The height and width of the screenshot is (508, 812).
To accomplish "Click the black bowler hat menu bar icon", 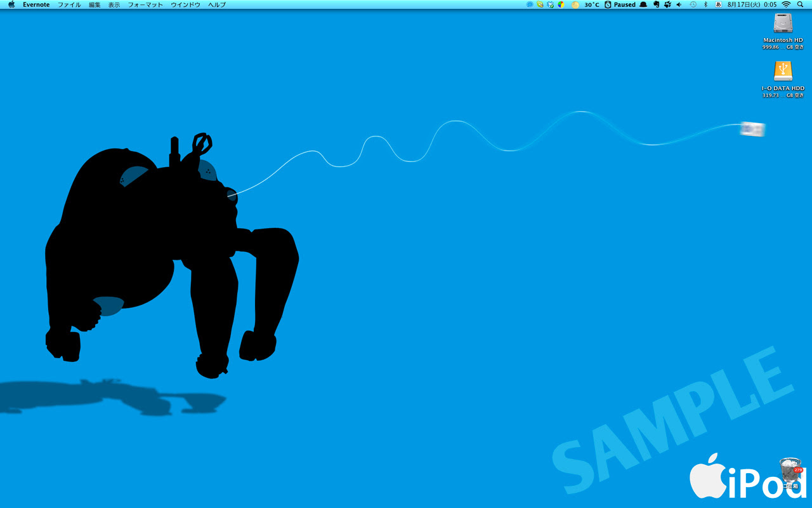I will [x=643, y=4].
